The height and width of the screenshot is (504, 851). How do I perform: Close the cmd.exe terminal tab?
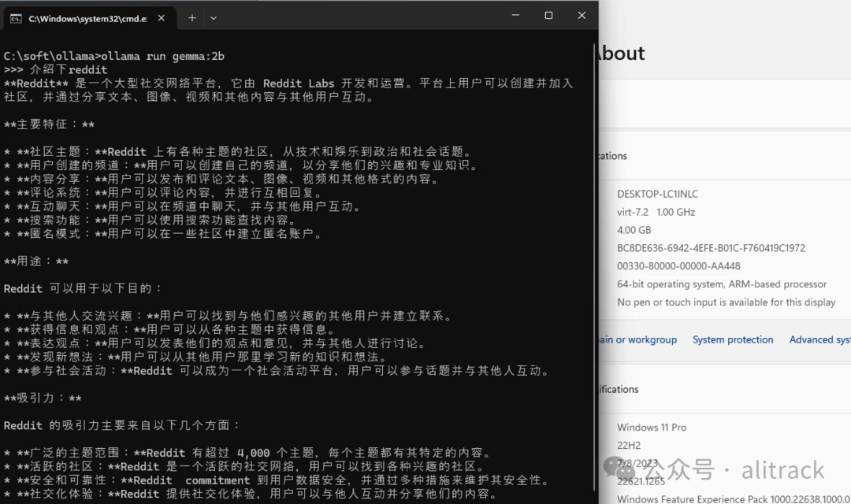coord(162,18)
